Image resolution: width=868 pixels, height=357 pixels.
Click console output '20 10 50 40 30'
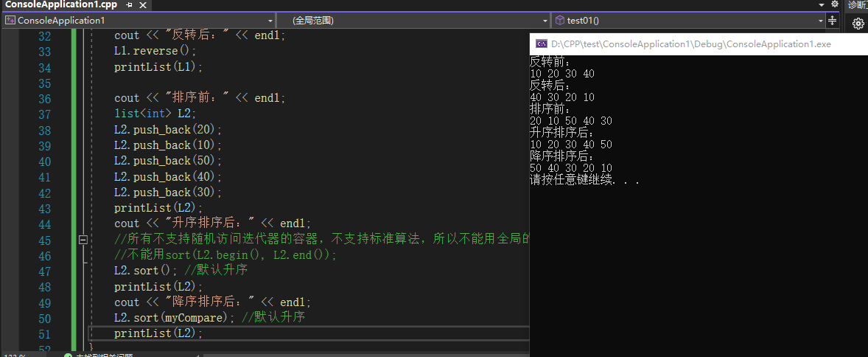point(571,121)
